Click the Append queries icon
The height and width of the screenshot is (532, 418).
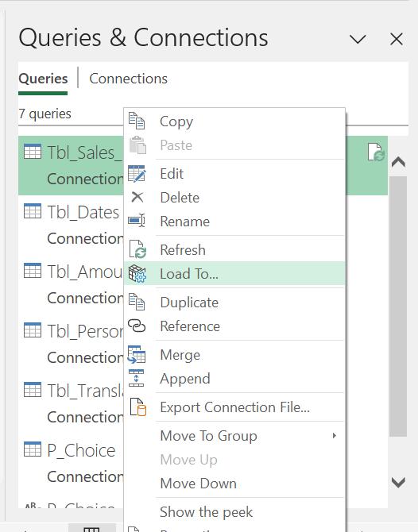[137, 378]
